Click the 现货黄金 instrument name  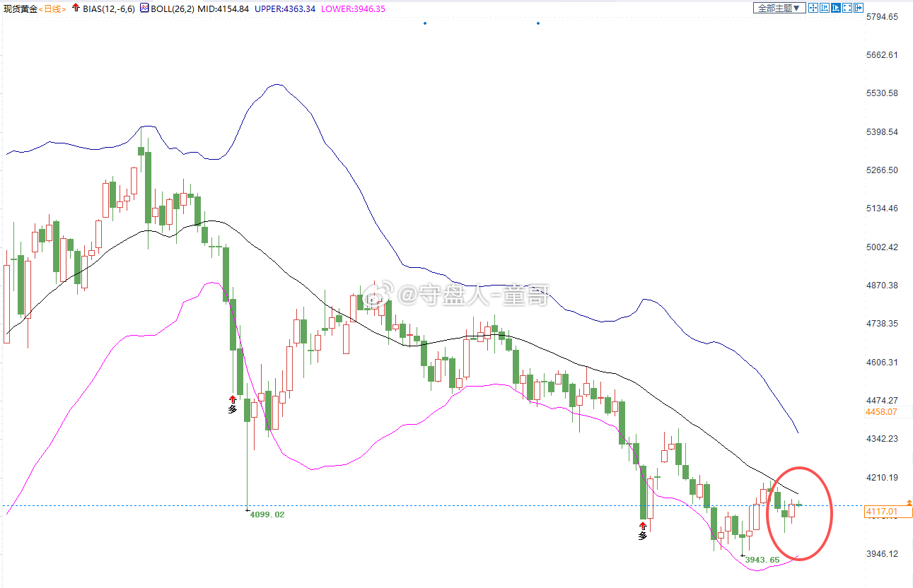pos(20,8)
